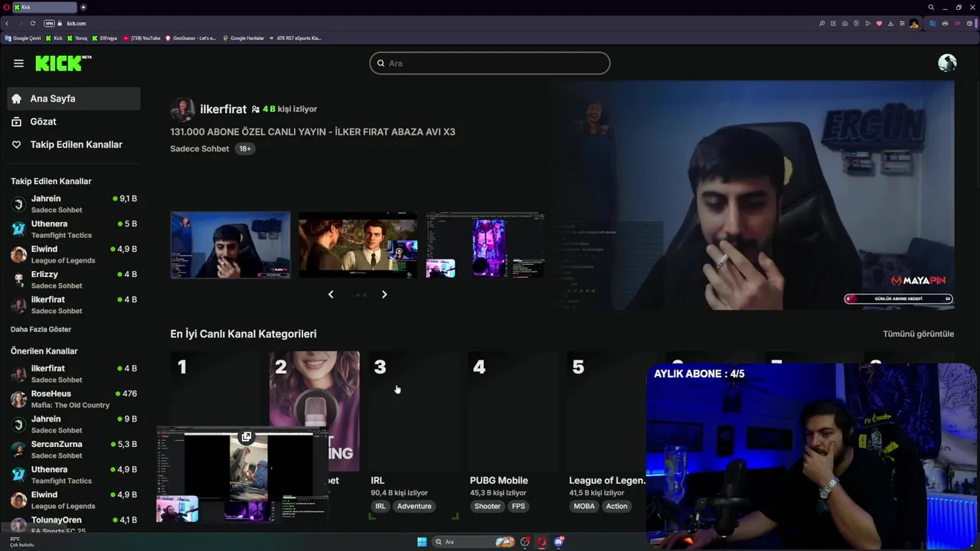Expand Daha Fazla Göster in followed channels
The image size is (980, 551).
41,329
